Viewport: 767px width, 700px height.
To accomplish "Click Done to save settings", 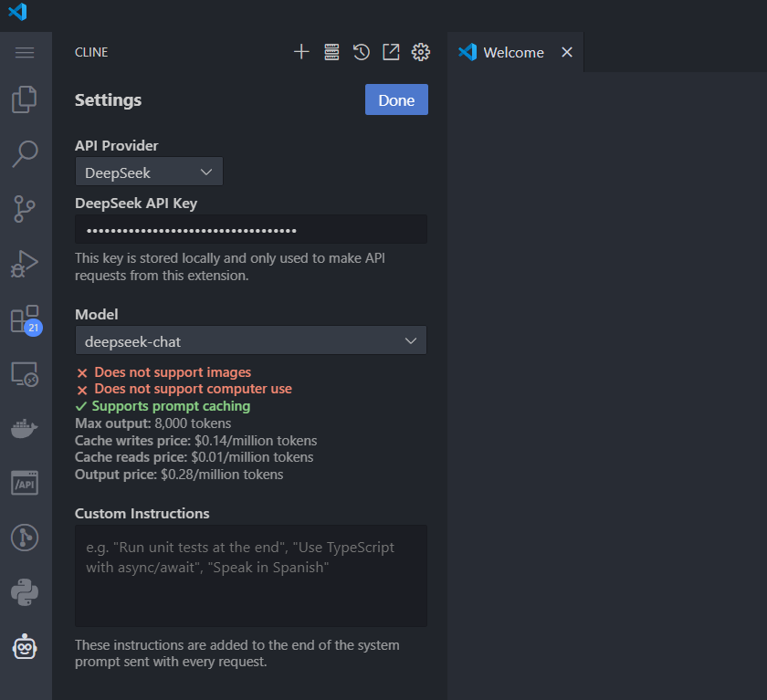I will click(x=396, y=99).
